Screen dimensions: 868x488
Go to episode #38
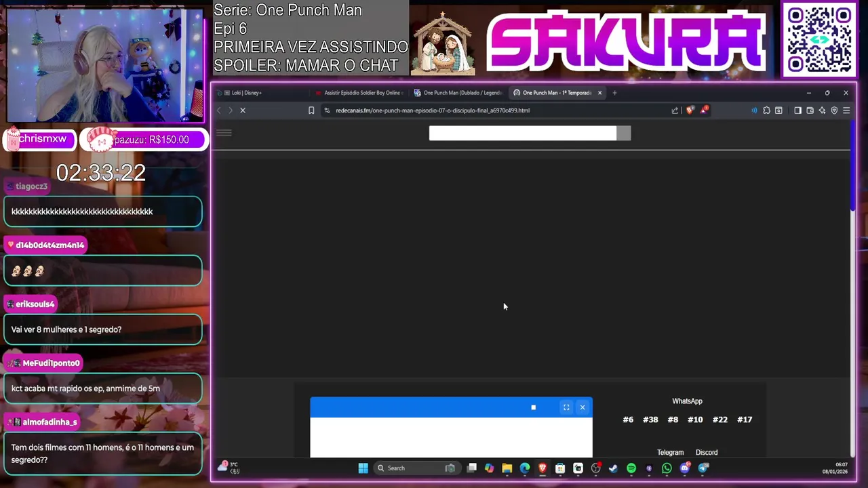[650, 420]
